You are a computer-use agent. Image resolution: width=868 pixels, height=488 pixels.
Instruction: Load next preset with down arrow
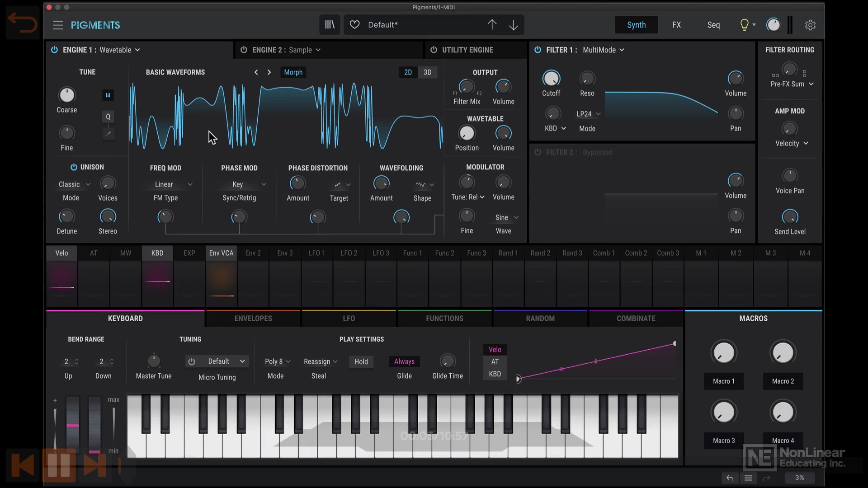coord(514,25)
